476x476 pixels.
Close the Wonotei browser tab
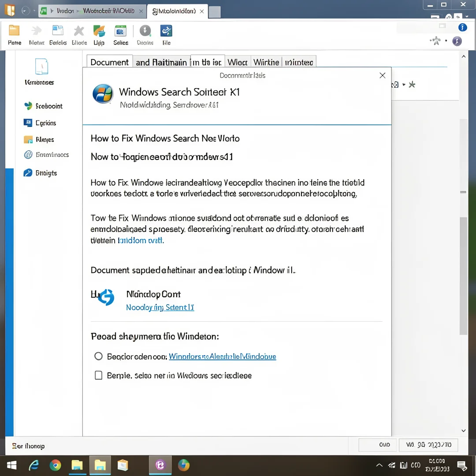141,11
